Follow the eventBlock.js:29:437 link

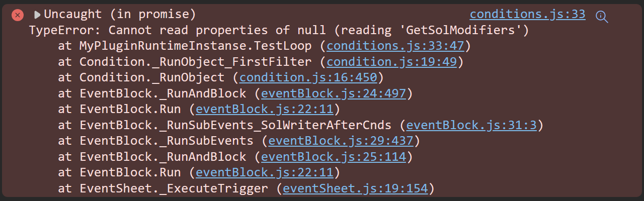pyautogui.click(x=341, y=141)
